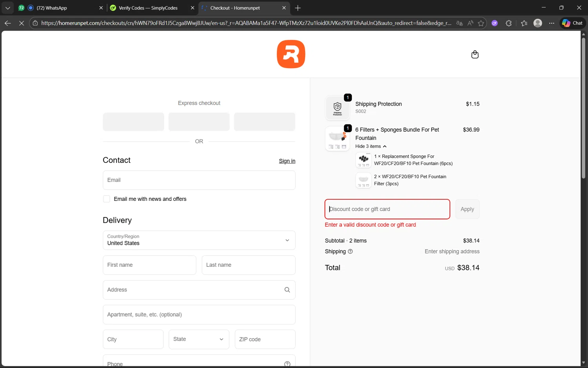Click the 'Enter a valid discount code' error text
Viewport: 588px width, 368px height.
[370, 225]
